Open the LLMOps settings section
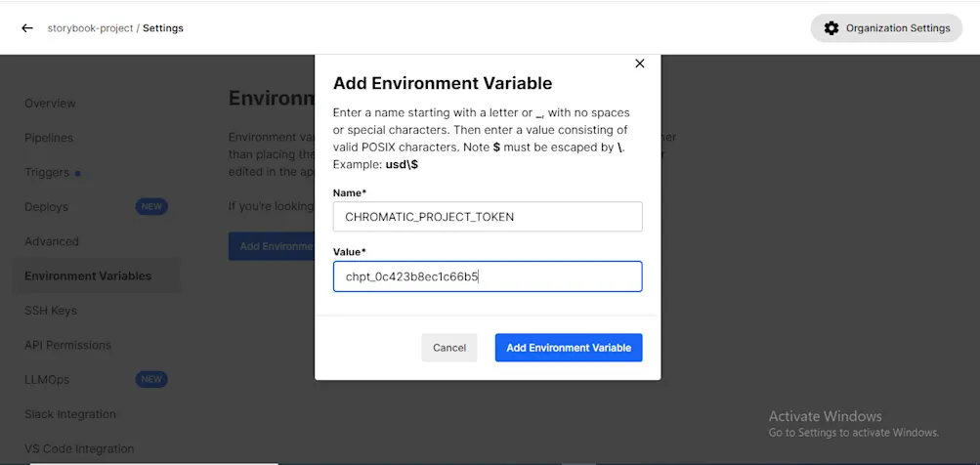This screenshot has height=465, width=980. point(47,379)
